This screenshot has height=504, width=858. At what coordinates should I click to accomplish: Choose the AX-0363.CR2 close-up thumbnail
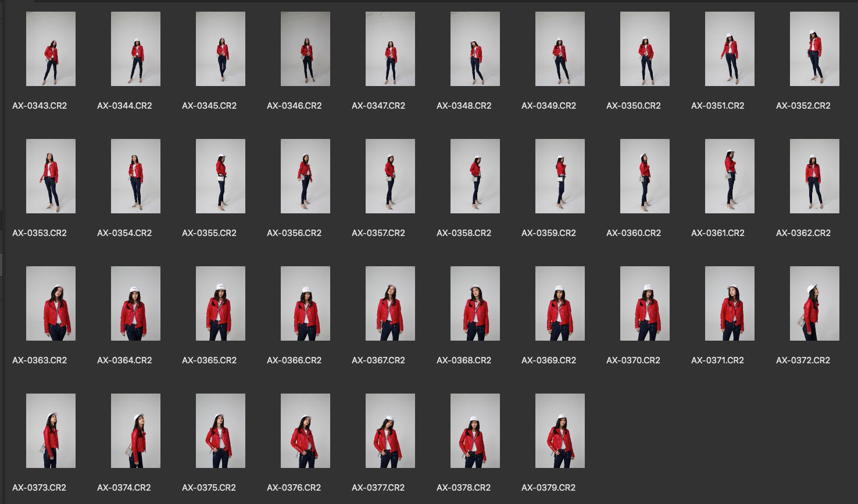51,303
